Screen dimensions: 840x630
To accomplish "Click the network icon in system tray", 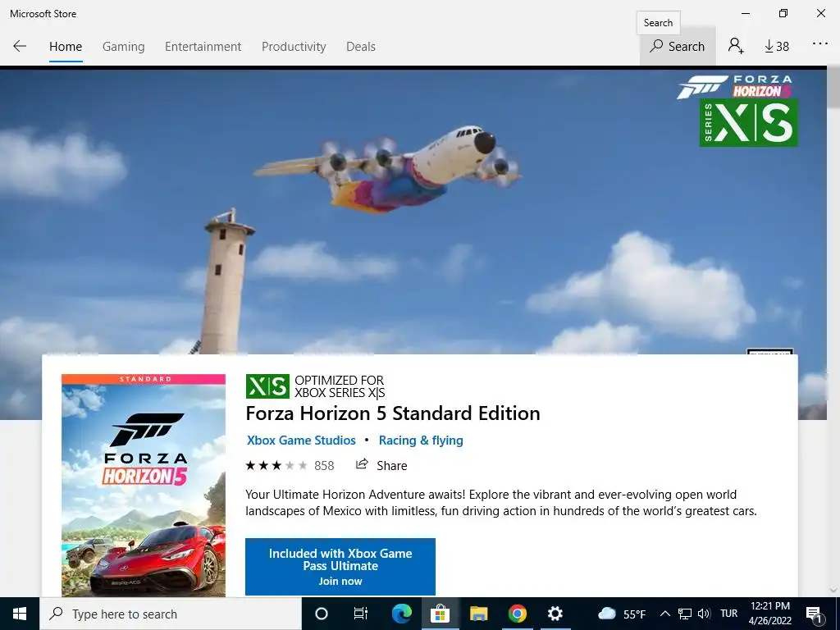I will coord(685,614).
